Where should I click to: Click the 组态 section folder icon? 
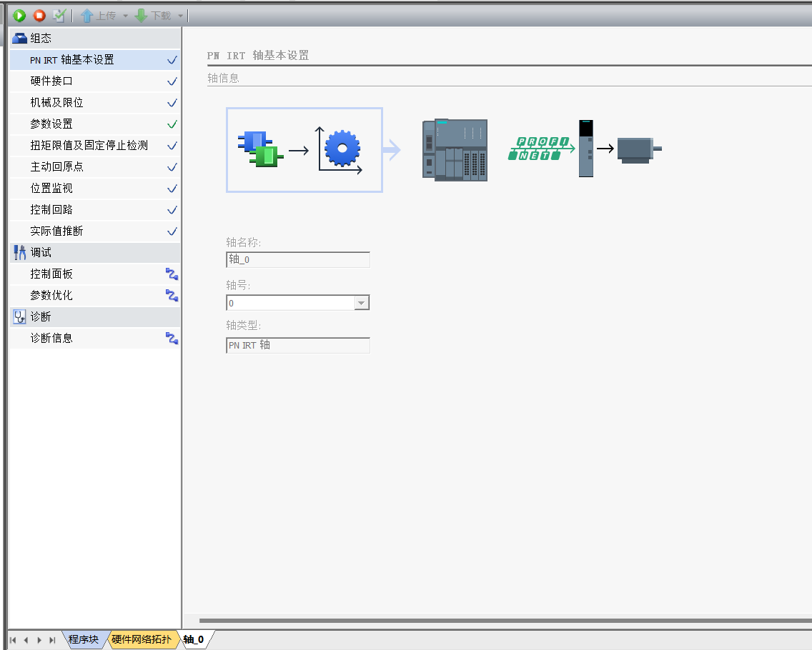19,39
